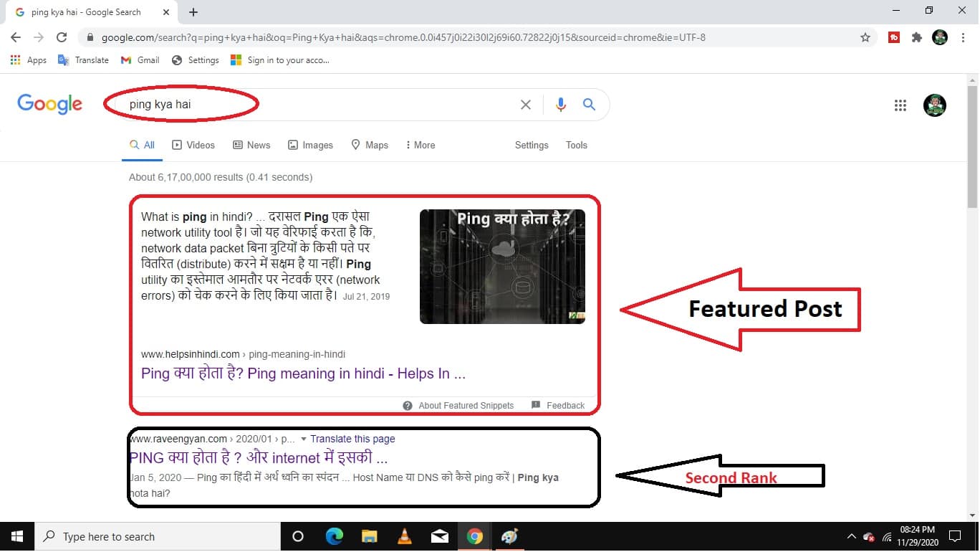Screen dimensions: 980x552
Task: Submit search with the magnifier icon
Action: point(589,105)
